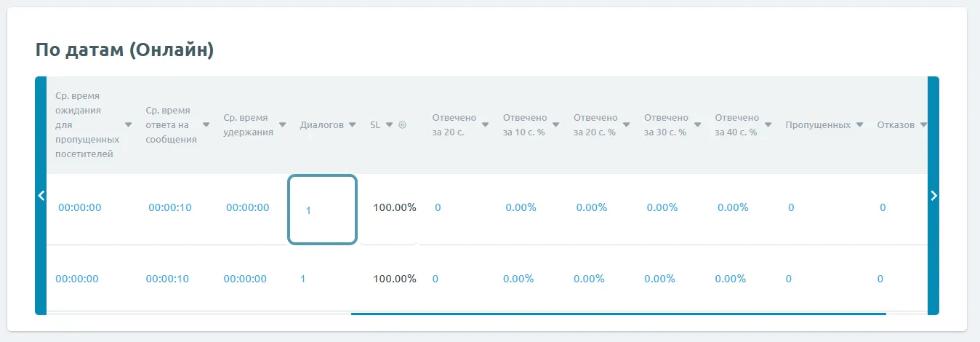Screen dimensions: 980x342
Task: Click the horizontal scrollbar under the table
Action: click(618, 314)
